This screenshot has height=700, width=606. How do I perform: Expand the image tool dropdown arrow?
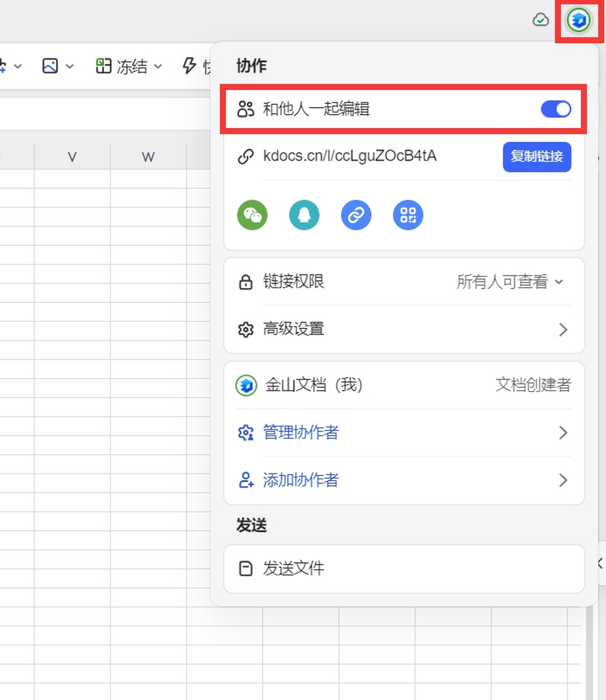pyautogui.click(x=70, y=67)
